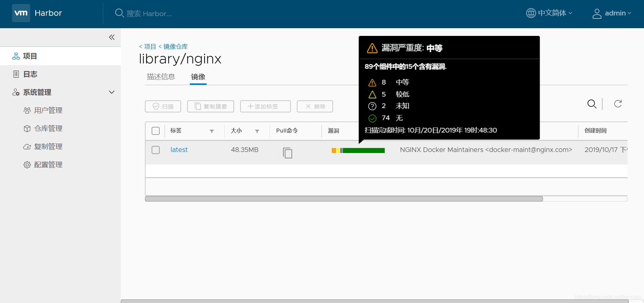
Task: Switch to the 镜像 tab
Action: click(198, 77)
